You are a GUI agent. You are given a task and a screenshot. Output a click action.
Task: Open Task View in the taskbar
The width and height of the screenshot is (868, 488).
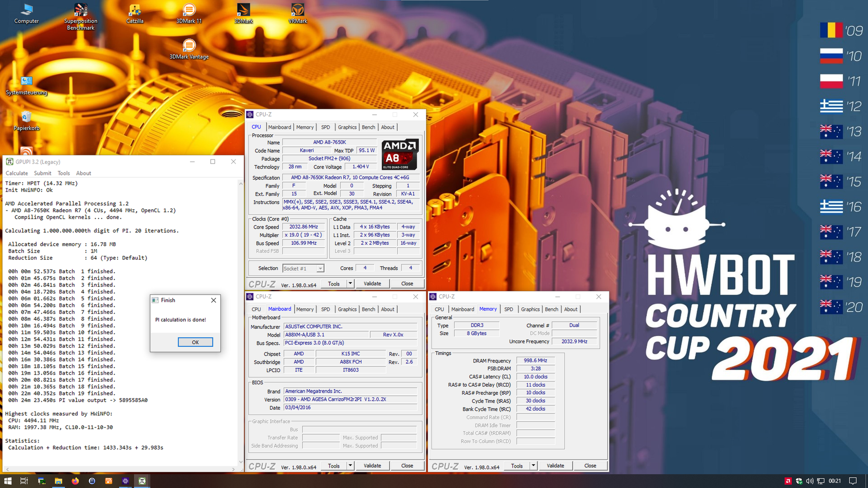tap(24, 481)
